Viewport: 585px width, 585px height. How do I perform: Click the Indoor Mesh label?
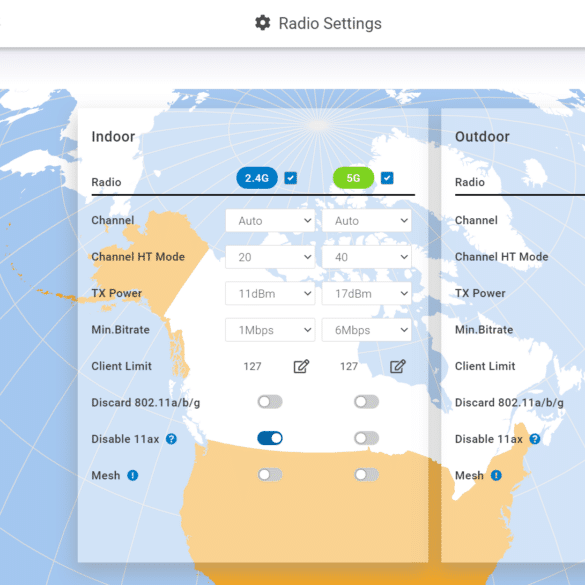(106, 475)
